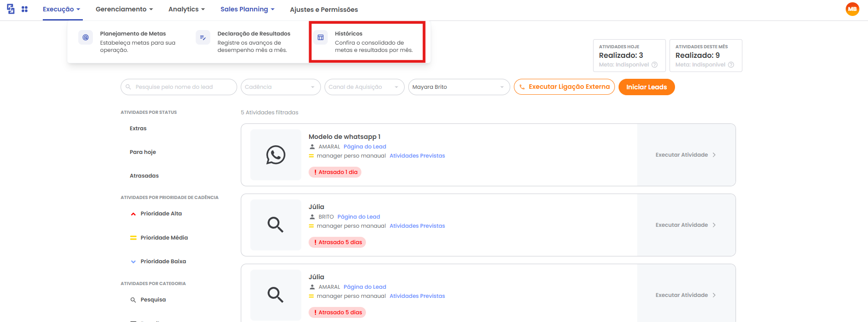
Task: Click the app logo icon in top-left
Action: pos(10,9)
